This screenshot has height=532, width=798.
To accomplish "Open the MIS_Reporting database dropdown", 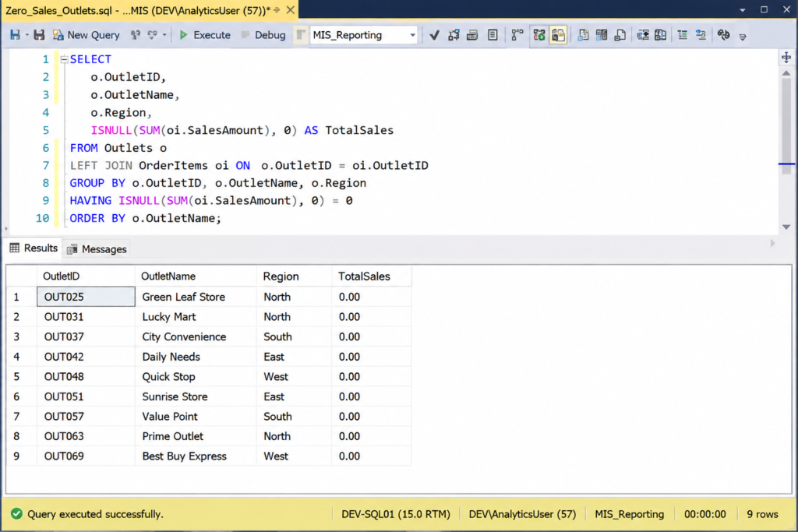I will (412, 35).
